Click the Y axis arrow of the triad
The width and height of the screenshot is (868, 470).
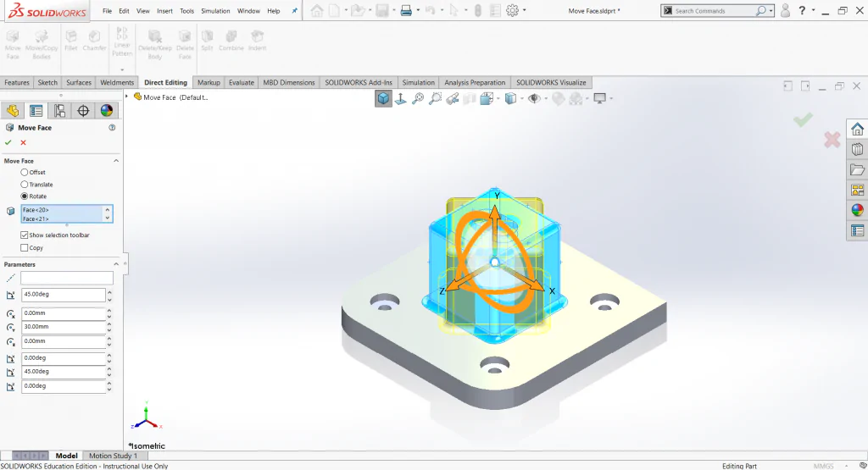(494, 213)
